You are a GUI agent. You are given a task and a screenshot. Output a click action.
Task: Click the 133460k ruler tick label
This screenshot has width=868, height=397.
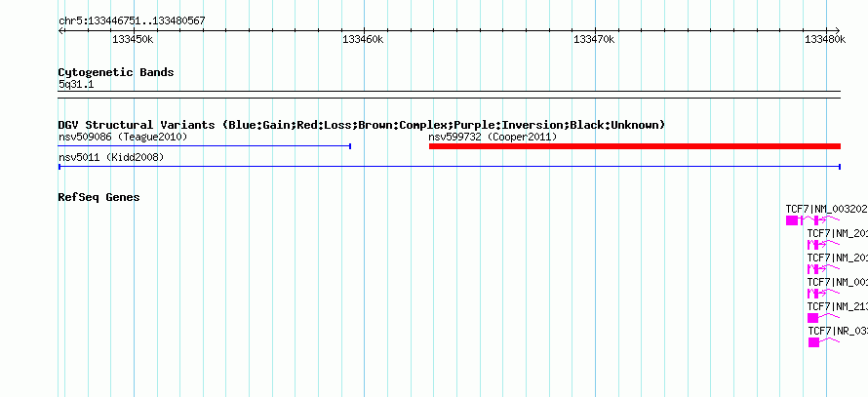tap(363, 39)
